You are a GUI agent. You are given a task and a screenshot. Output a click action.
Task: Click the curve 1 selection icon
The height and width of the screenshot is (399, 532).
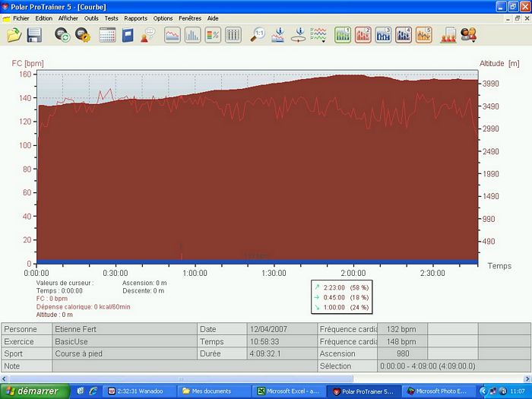343,35
